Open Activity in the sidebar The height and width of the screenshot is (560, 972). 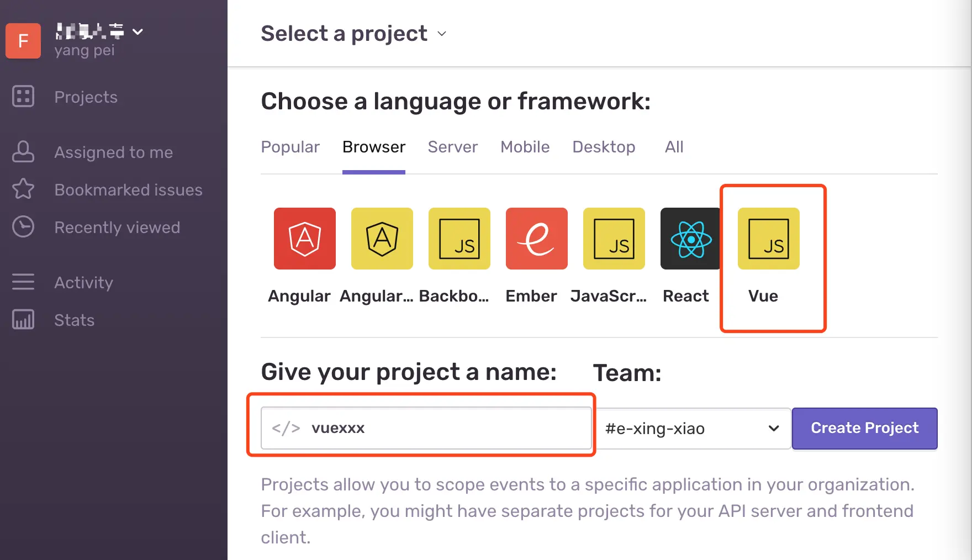(x=83, y=283)
